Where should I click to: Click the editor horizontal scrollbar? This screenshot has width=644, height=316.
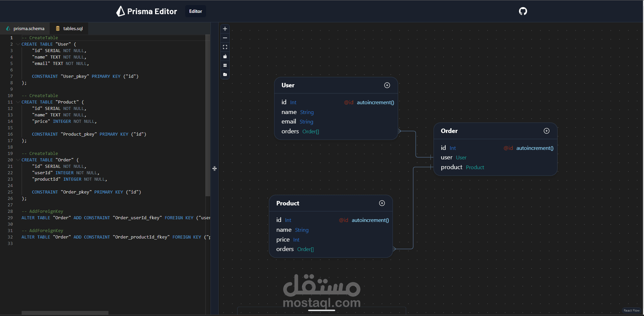[x=65, y=313]
